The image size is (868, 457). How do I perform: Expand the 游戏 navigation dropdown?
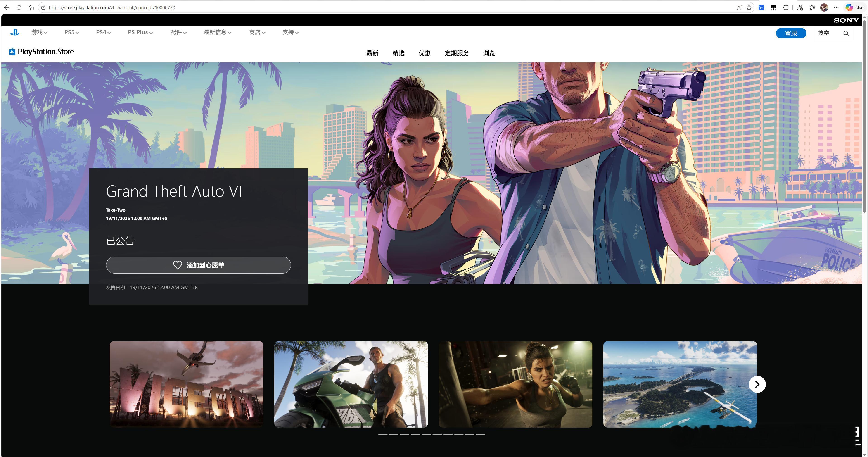tap(39, 32)
